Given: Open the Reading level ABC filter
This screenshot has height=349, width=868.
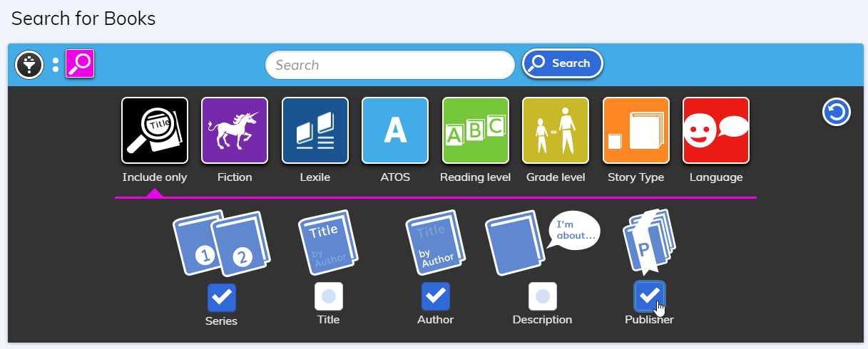Looking at the screenshot, I should [x=476, y=130].
